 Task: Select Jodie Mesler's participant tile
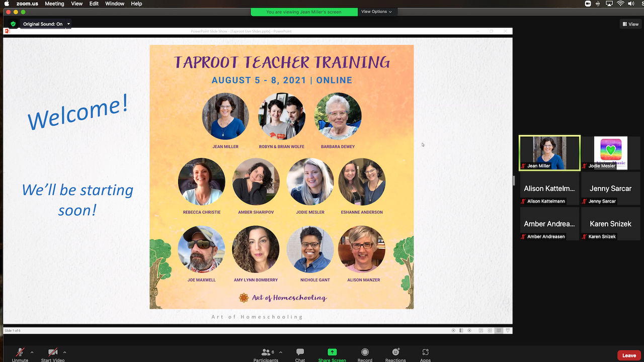tap(610, 153)
